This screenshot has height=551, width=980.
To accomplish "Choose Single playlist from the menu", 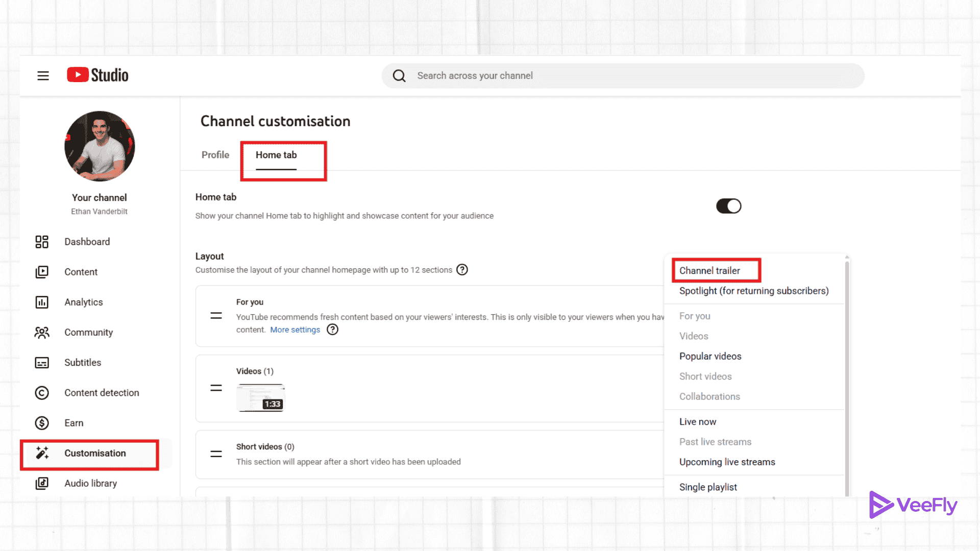I will [x=708, y=487].
